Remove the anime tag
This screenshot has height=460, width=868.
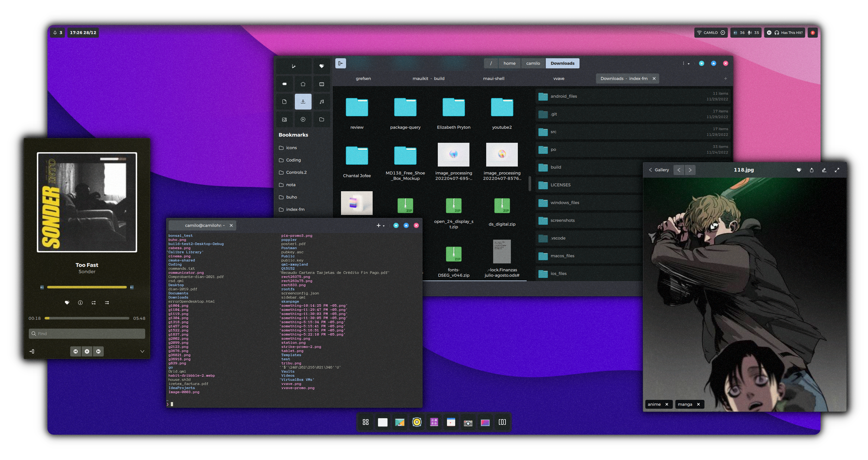tap(666, 404)
